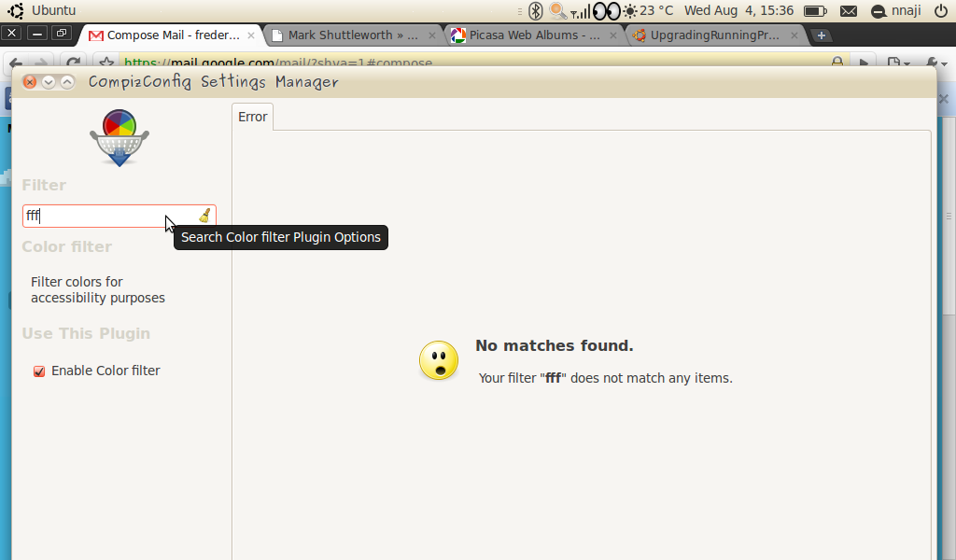Click the Color filter plugin logo
The width and height of the screenshot is (956, 560).
119,137
